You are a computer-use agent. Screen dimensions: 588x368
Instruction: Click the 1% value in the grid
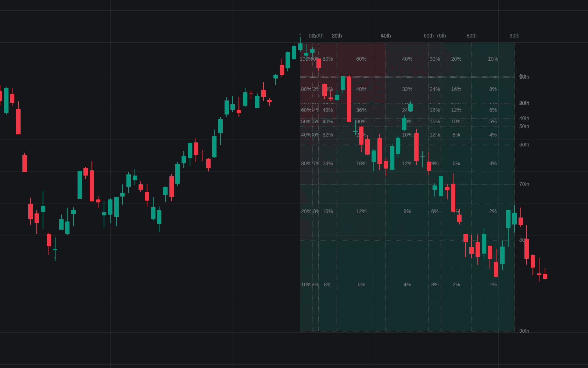click(493, 284)
